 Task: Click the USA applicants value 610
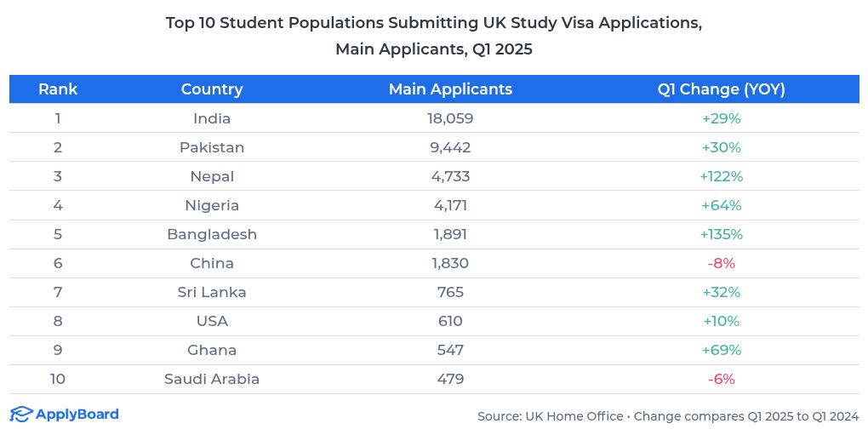(450, 321)
